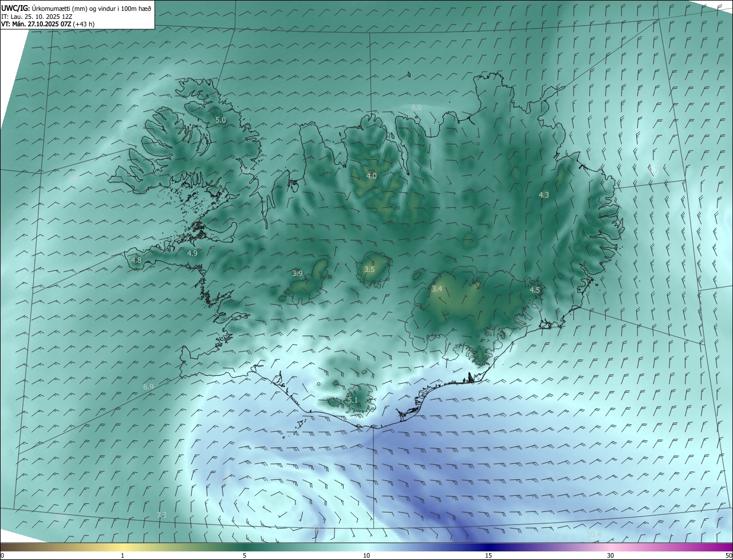Click the 6.9 value off the southwest coast
The image size is (733, 560).
[148, 387]
